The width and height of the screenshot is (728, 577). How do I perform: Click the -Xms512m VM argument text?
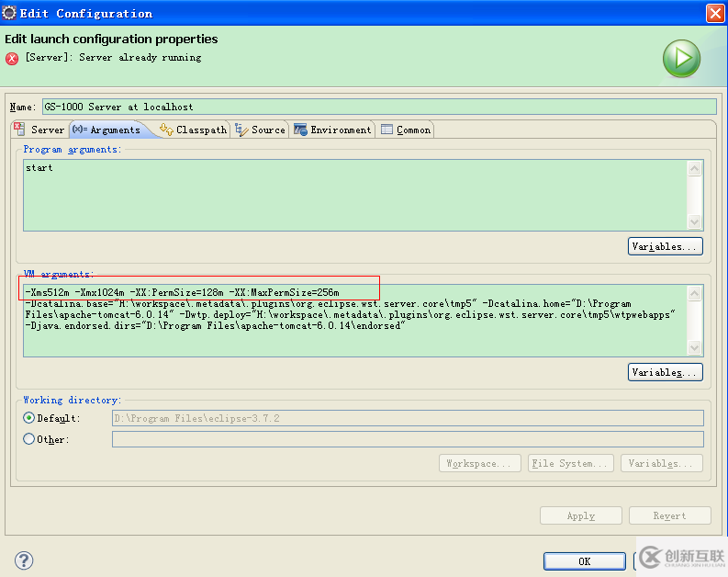point(48,292)
